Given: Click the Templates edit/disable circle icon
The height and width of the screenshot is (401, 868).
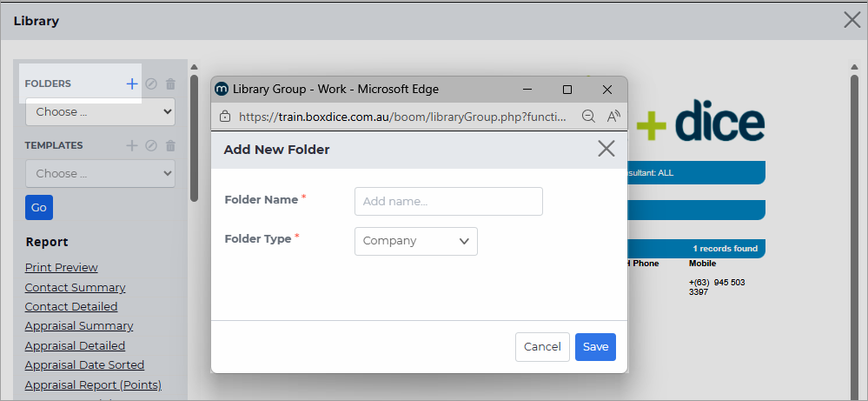Looking at the screenshot, I should 151,145.
